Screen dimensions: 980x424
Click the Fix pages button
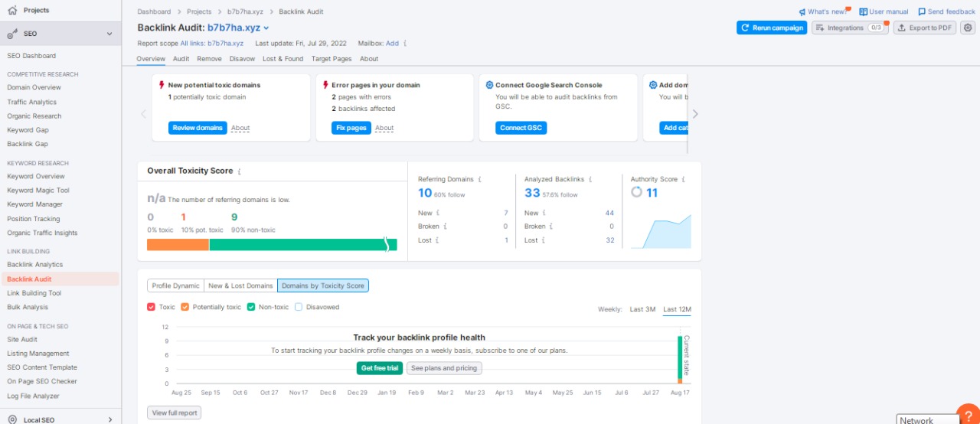coord(351,128)
